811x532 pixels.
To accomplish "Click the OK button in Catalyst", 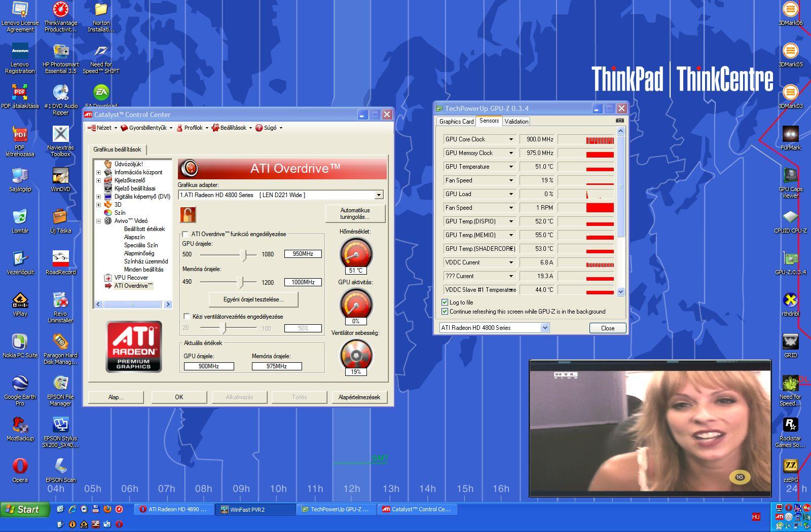I will coord(179,397).
